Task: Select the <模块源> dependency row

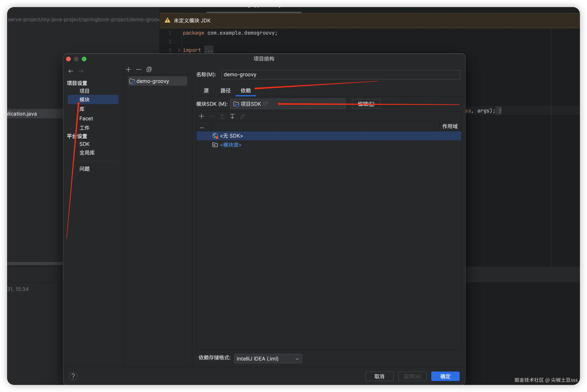Action: (x=231, y=145)
